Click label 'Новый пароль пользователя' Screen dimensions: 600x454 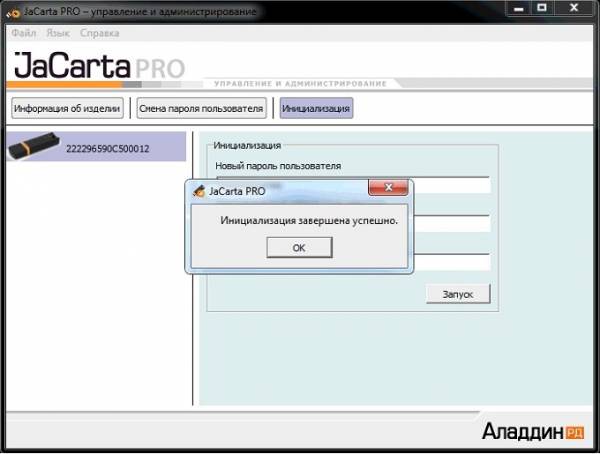pos(278,166)
